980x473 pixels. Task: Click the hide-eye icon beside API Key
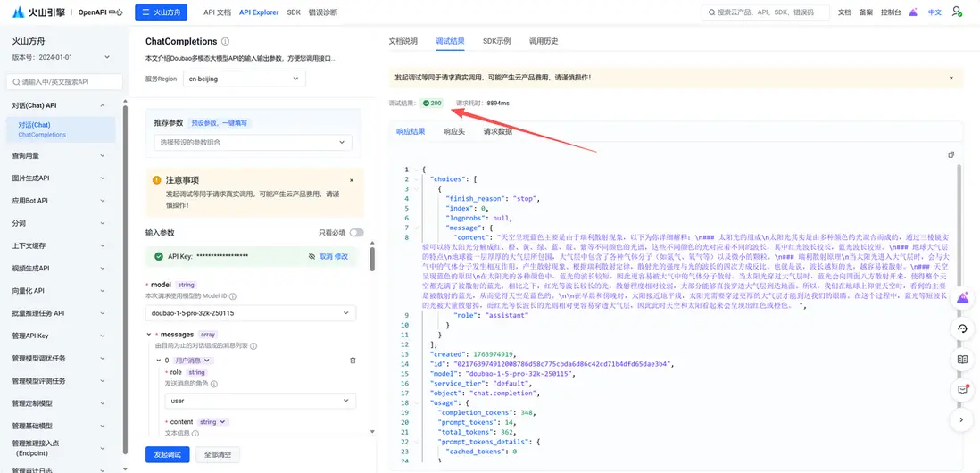pos(311,256)
